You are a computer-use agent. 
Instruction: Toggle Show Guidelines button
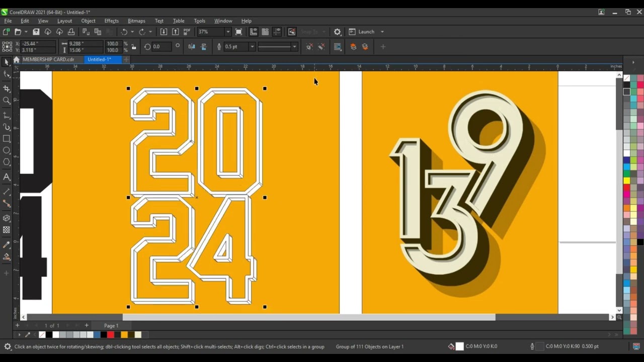pos(277,32)
